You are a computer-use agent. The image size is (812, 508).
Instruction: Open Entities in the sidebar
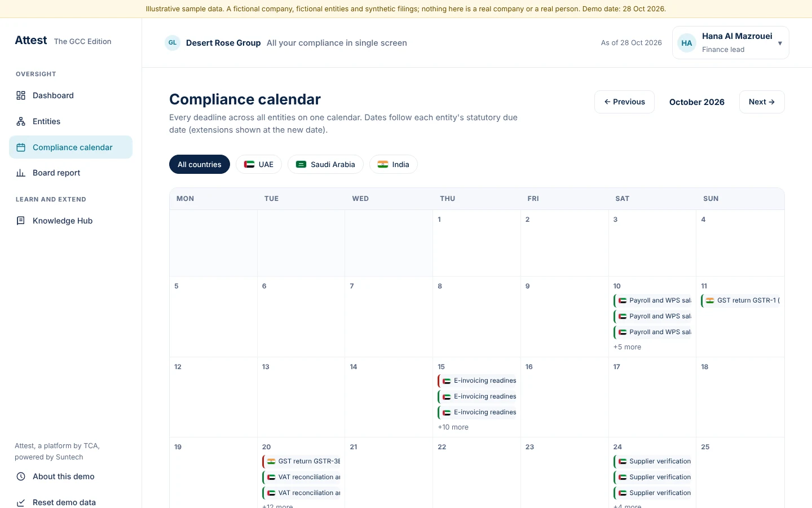tap(71, 121)
